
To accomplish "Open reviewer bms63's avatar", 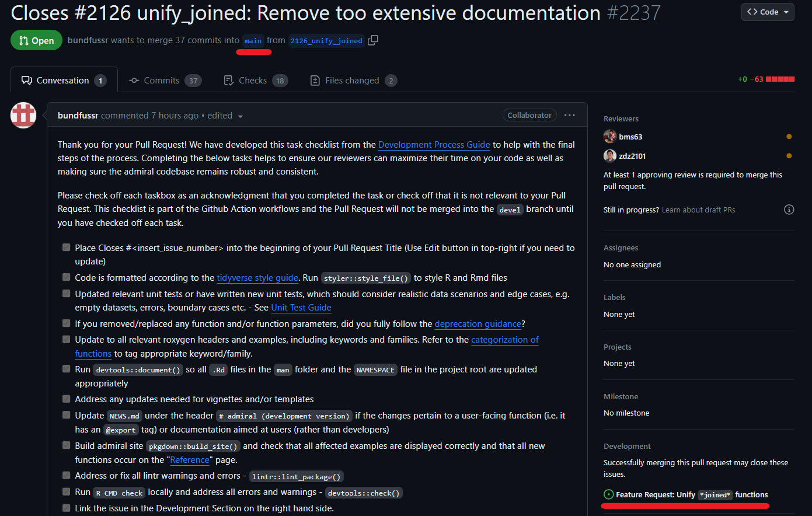I will tap(610, 137).
